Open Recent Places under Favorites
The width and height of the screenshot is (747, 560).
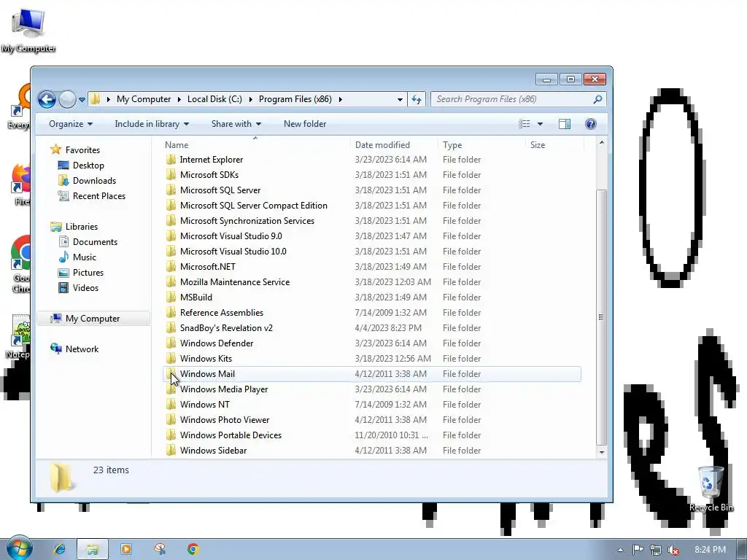point(91,195)
